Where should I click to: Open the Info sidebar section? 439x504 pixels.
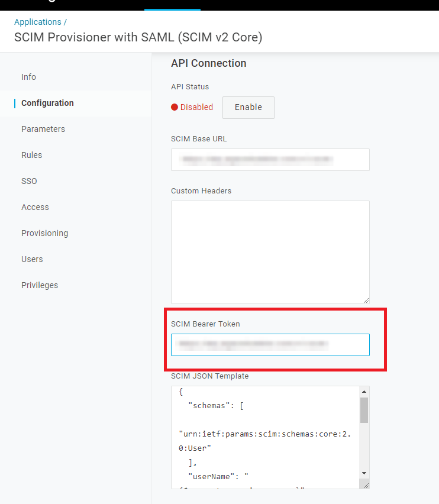coord(28,77)
